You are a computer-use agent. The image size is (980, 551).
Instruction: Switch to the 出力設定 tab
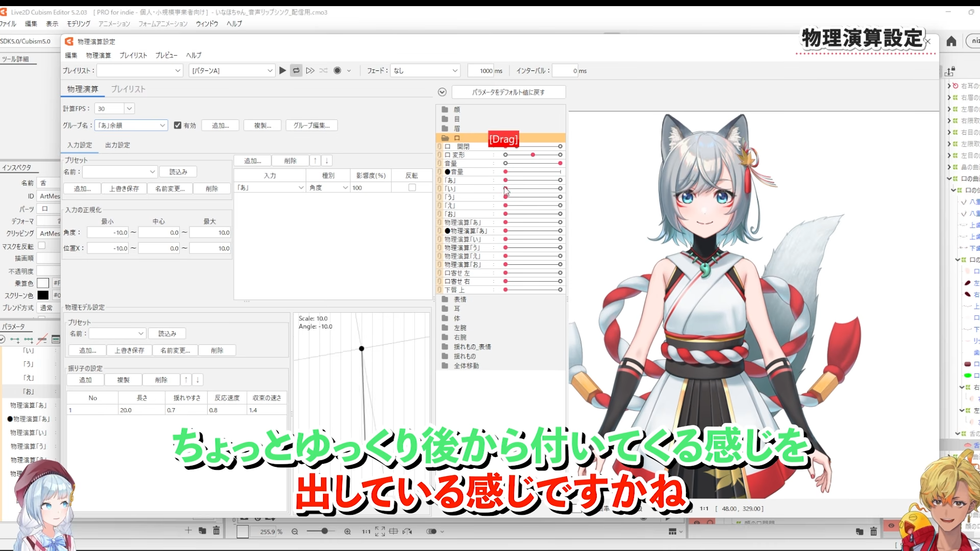pos(117,145)
